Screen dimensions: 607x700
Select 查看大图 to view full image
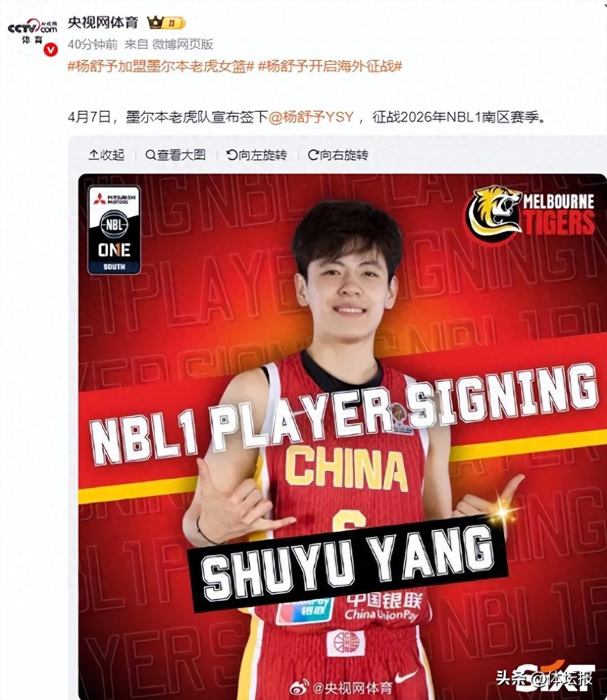tap(176, 155)
